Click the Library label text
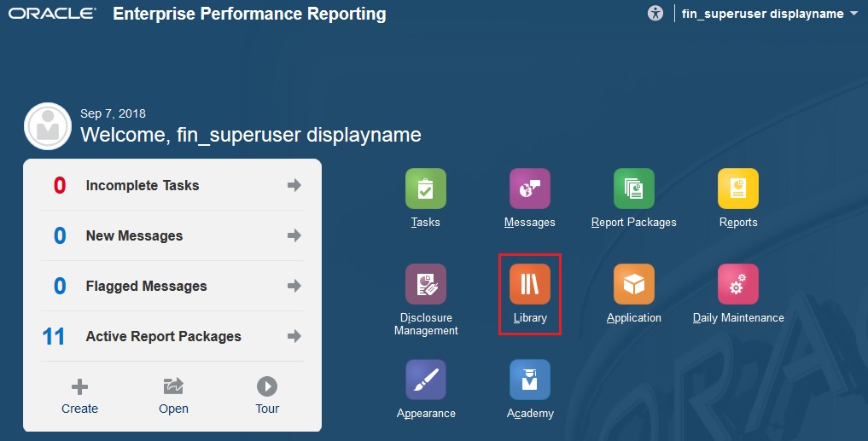The image size is (868, 441). click(x=530, y=317)
